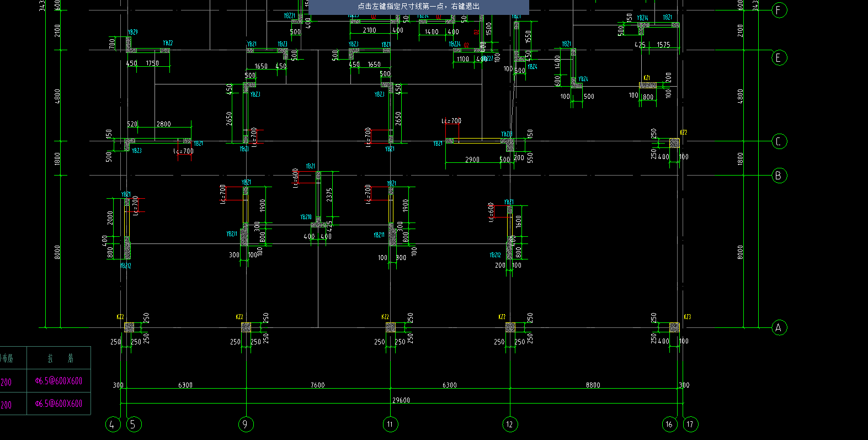Image resolution: width=868 pixels, height=440 pixels.
Task: Click axis number bubble 9
Action: coord(246,424)
